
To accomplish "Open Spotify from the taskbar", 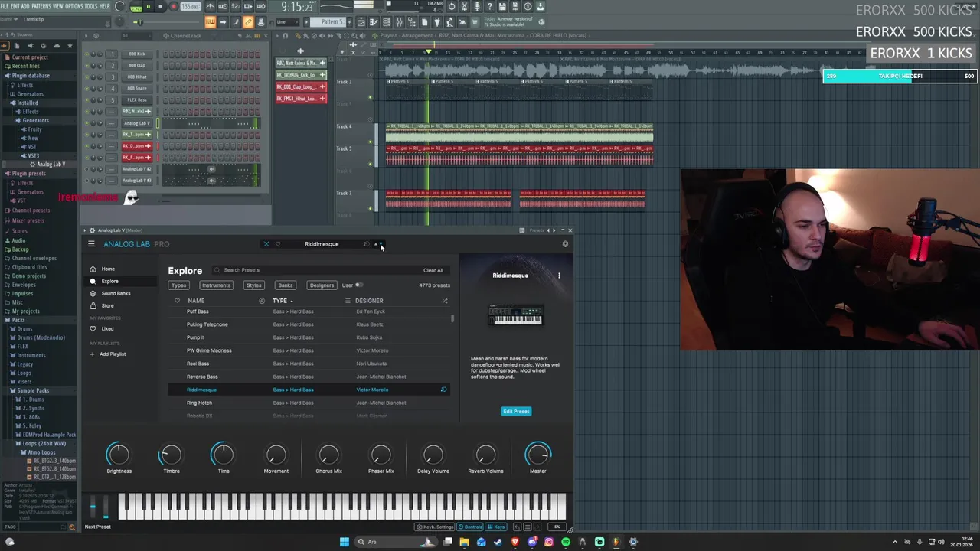I will coord(566,542).
